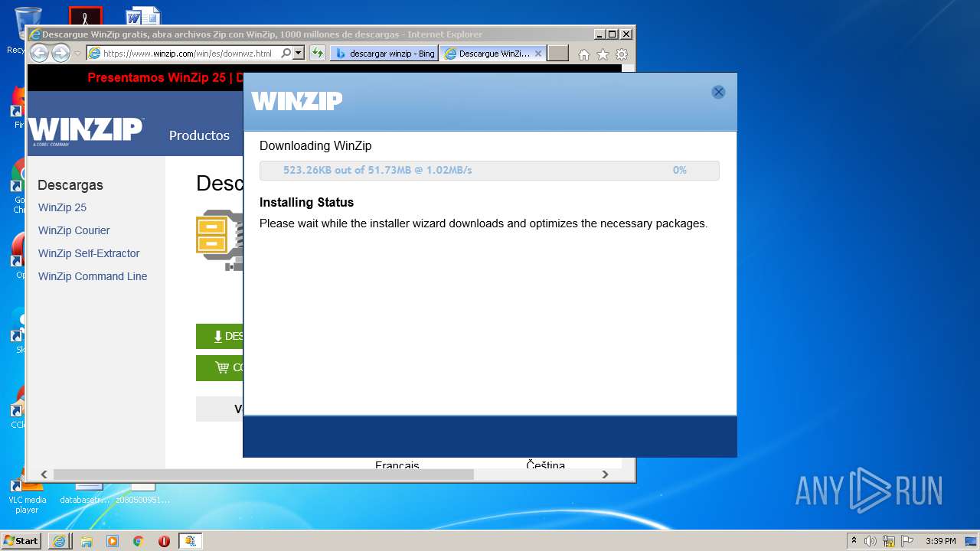Open the media player taskbar icon
Viewport: 980px width, 551px height.
tap(113, 541)
